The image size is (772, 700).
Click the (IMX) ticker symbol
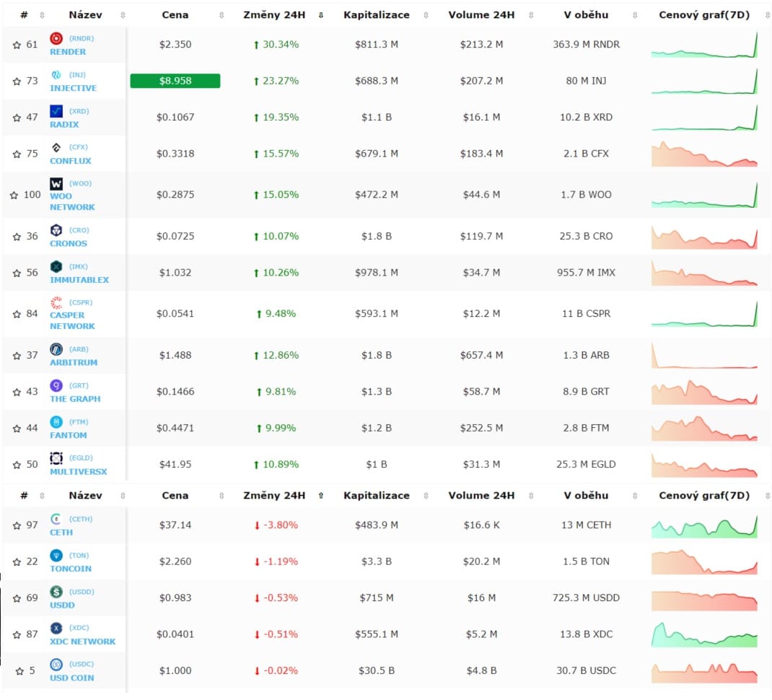(x=79, y=266)
